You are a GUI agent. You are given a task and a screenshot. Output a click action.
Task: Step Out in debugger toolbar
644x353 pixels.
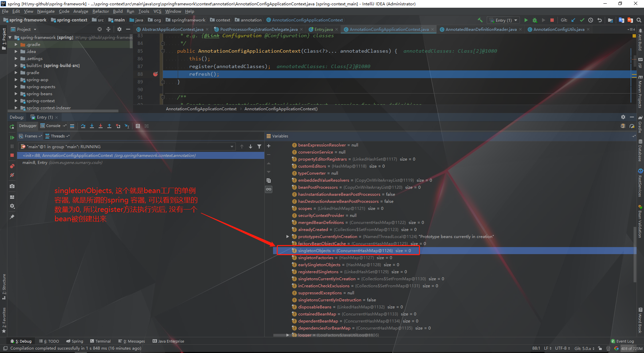point(109,126)
